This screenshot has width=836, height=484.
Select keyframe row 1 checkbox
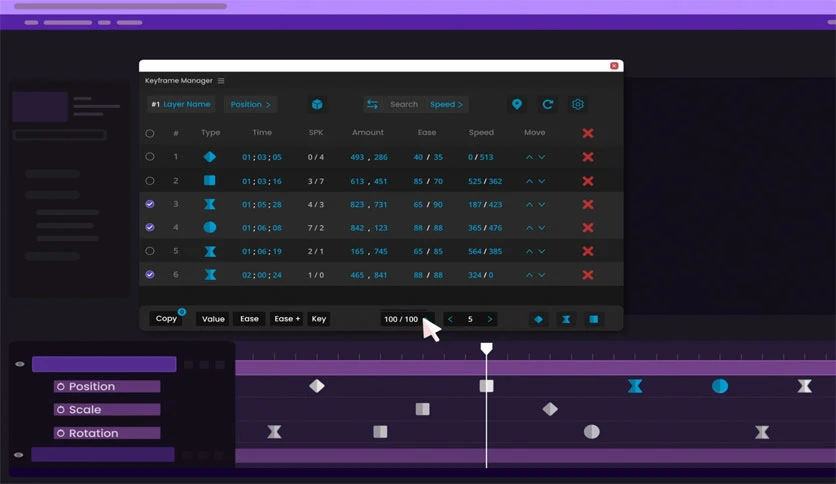150,157
